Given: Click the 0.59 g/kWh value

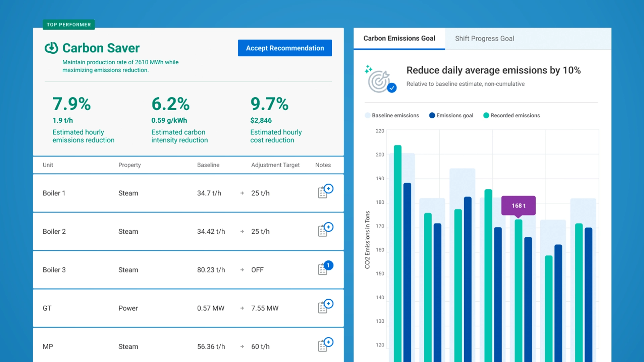Looking at the screenshot, I should click(169, 120).
